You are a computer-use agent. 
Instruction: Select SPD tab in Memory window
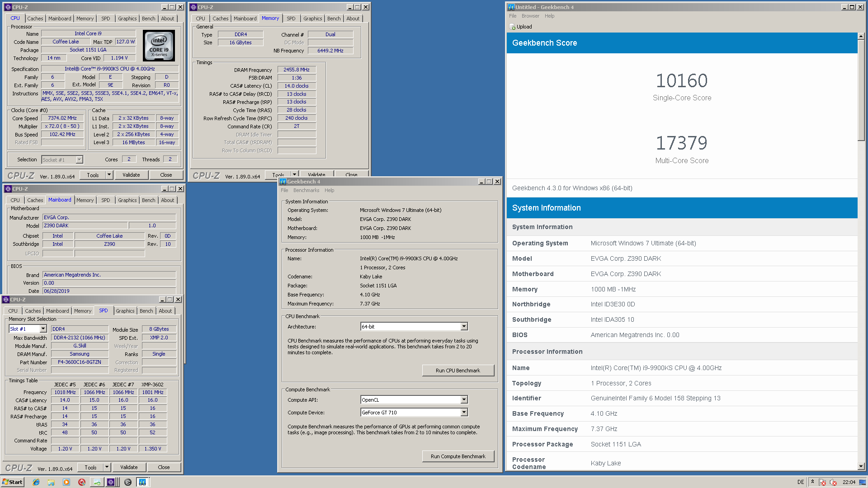point(291,19)
